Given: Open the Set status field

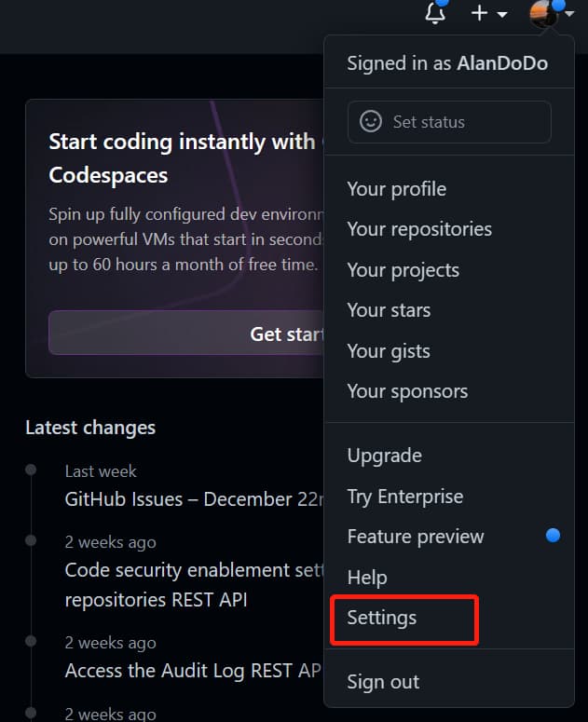Looking at the screenshot, I should tap(449, 122).
